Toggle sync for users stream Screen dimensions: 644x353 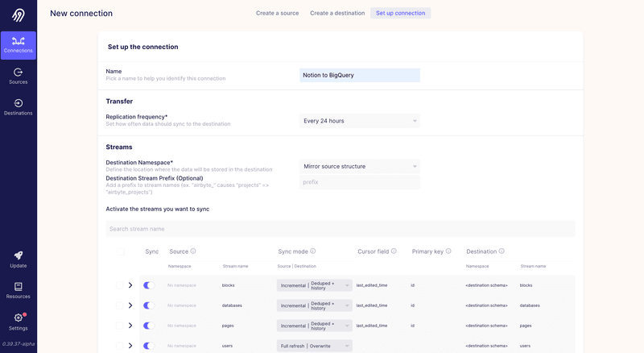pyautogui.click(x=149, y=346)
